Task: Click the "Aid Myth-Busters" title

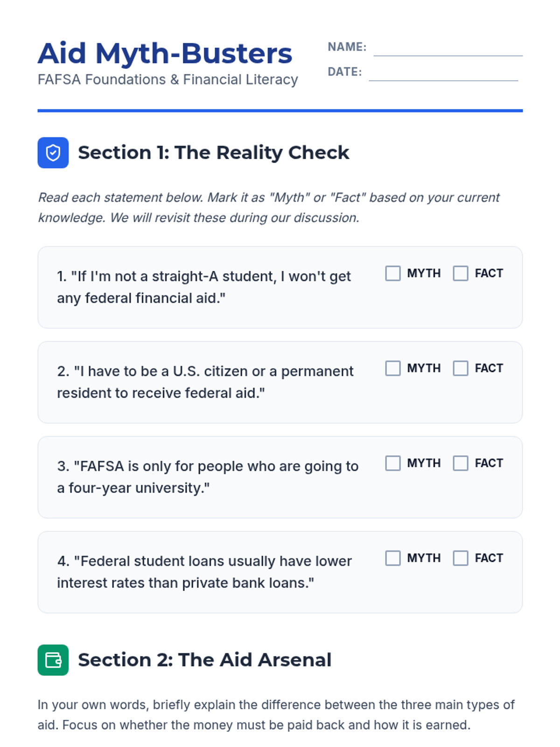Action: coord(165,53)
